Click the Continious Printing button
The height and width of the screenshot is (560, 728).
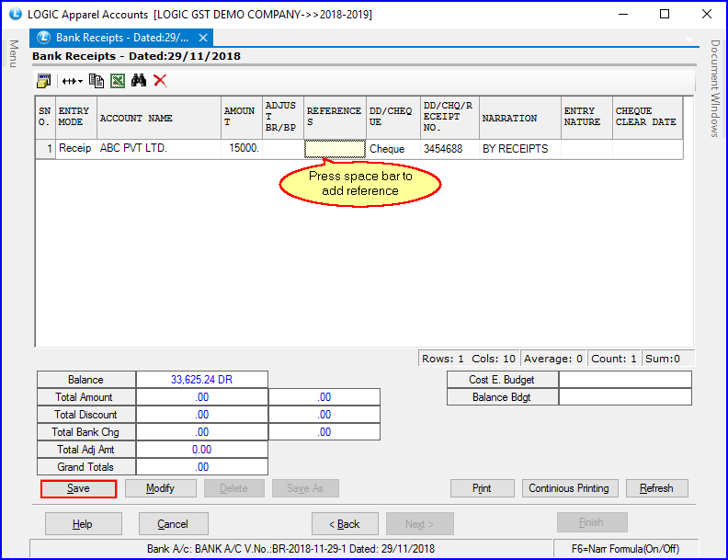coord(570,488)
